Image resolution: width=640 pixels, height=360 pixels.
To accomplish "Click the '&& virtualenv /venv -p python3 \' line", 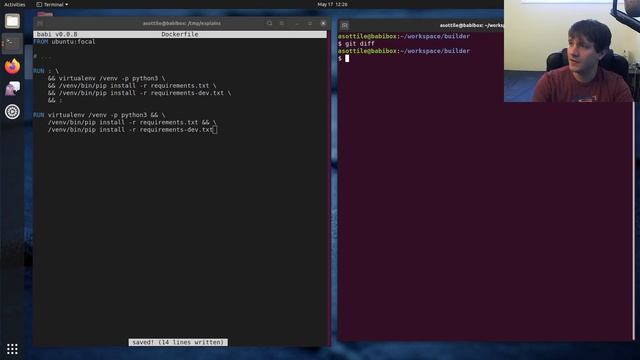I will 107,78.
